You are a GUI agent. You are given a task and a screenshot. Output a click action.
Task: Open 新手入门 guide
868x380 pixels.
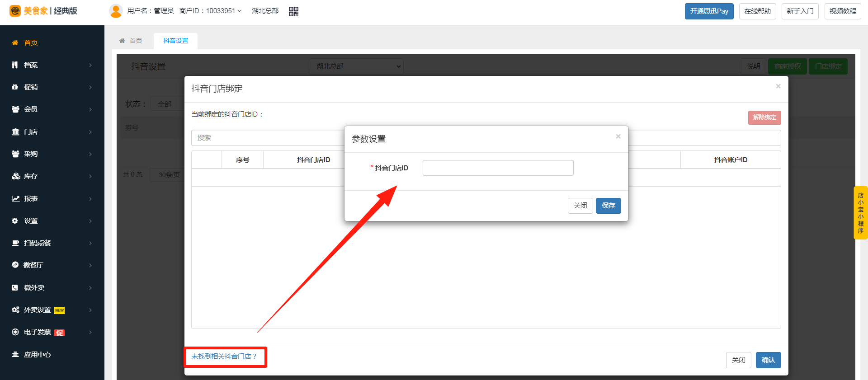coord(800,11)
